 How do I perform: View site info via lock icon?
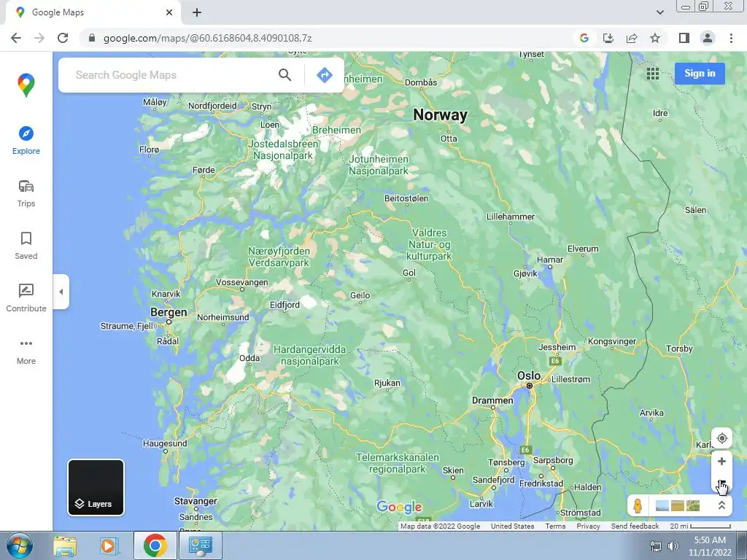(92, 38)
